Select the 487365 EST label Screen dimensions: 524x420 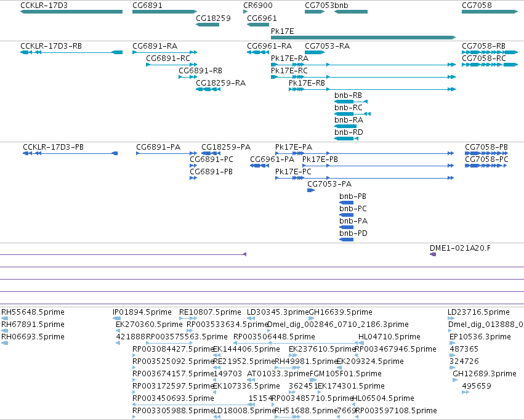point(464,349)
